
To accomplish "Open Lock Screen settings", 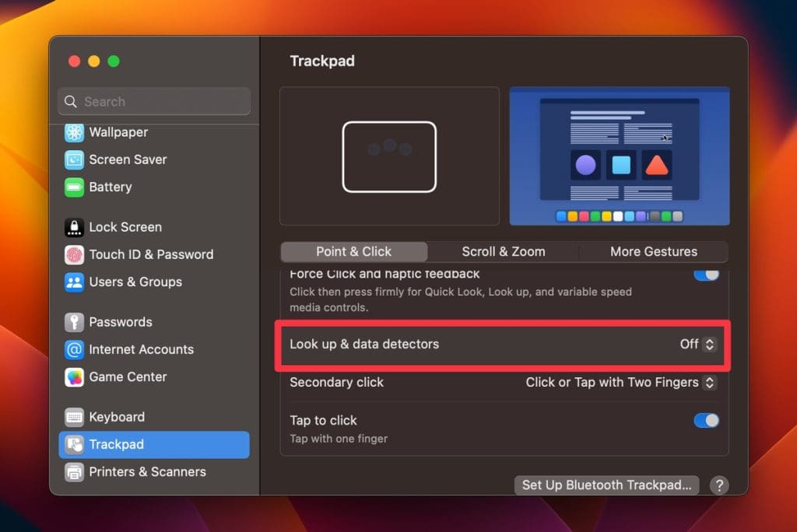I will [125, 227].
